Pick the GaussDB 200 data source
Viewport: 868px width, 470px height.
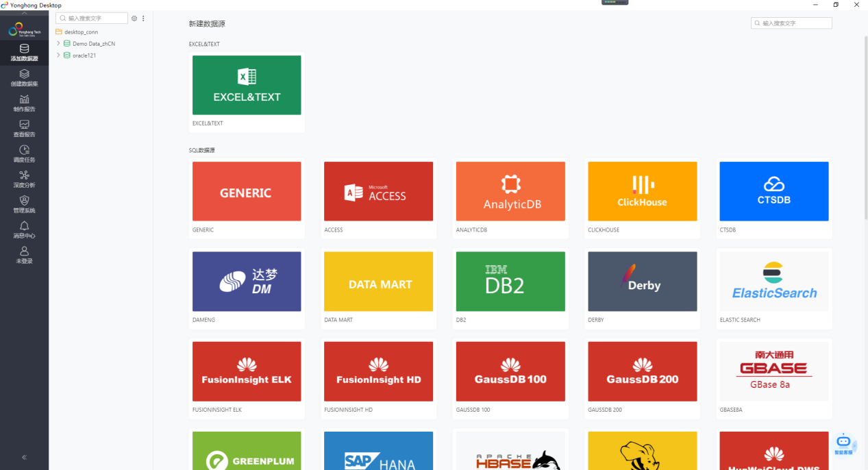[x=642, y=378]
